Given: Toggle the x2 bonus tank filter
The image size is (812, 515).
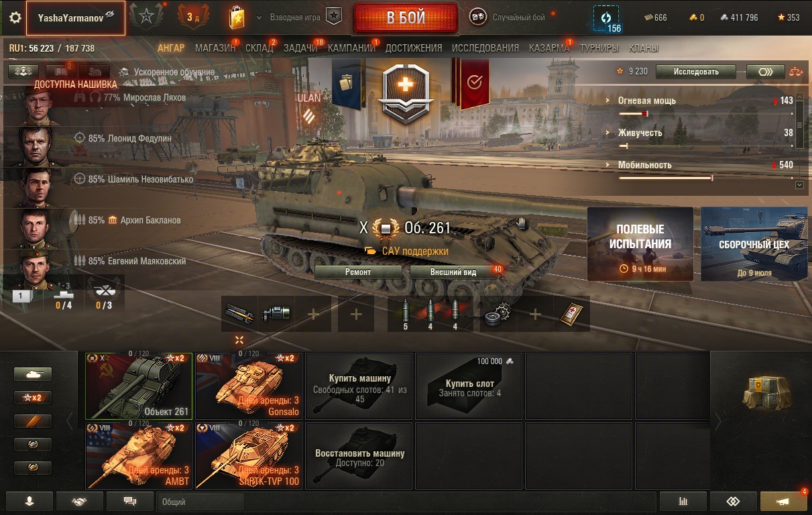Looking at the screenshot, I should pyautogui.click(x=33, y=398).
